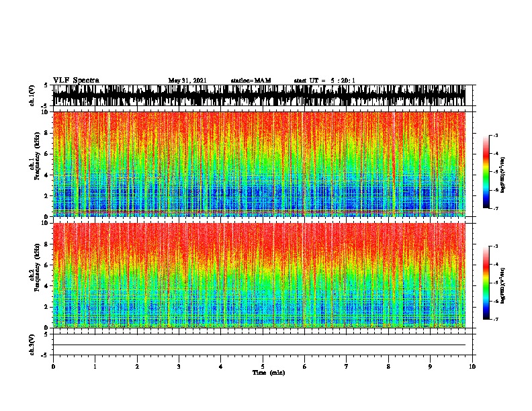This screenshot has height=411, width=532.
Task: Click the ch.2 "Frequency (kHz)" axis label
Action: (37, 267)
